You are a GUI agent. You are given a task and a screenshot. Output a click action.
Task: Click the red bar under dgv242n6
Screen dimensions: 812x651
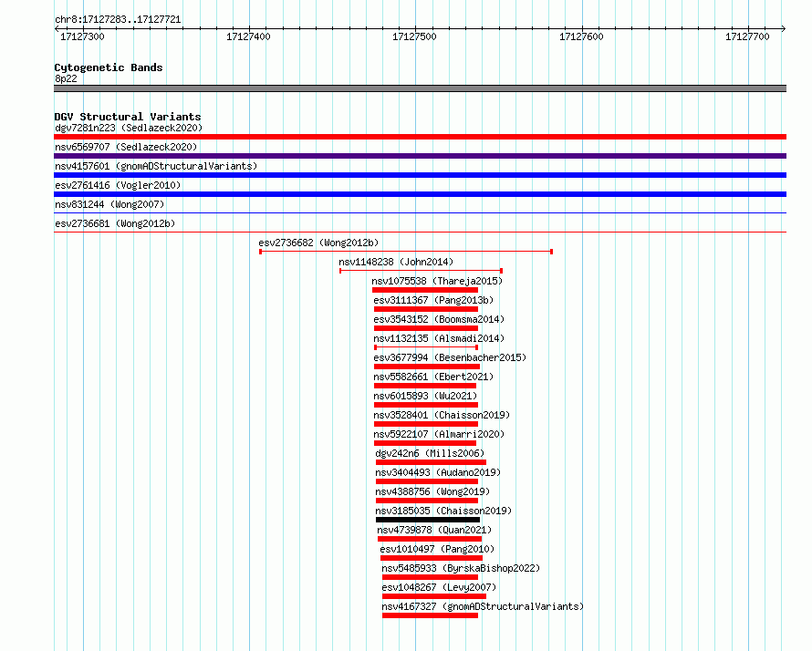point(431,462)
